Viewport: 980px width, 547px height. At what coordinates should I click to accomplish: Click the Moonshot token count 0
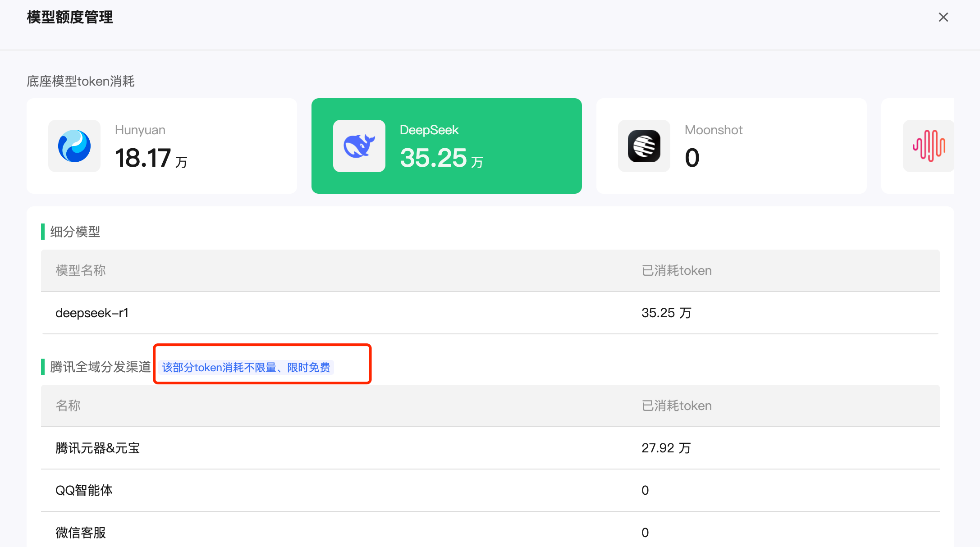pyautogui.click(x=692, y=158)
